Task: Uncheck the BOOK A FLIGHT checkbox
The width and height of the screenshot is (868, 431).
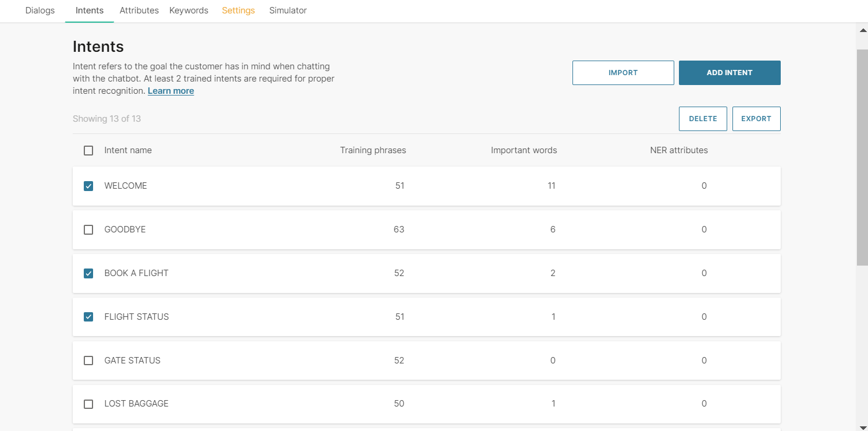Action: (88, 273)
